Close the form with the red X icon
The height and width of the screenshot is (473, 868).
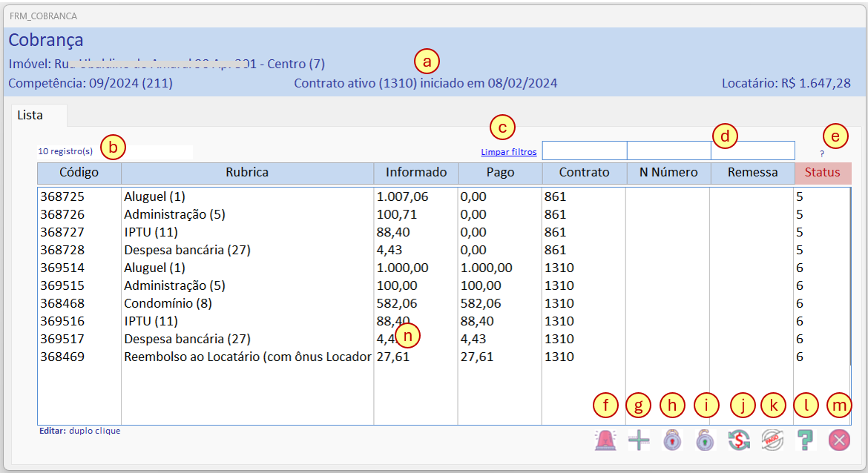[839, 440]
